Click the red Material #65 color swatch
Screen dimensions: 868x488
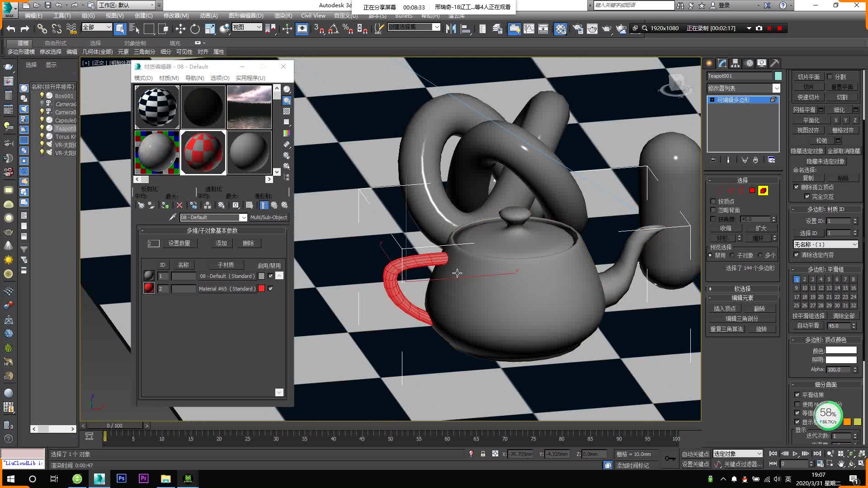pyautogui.click(x=262, y=288)
